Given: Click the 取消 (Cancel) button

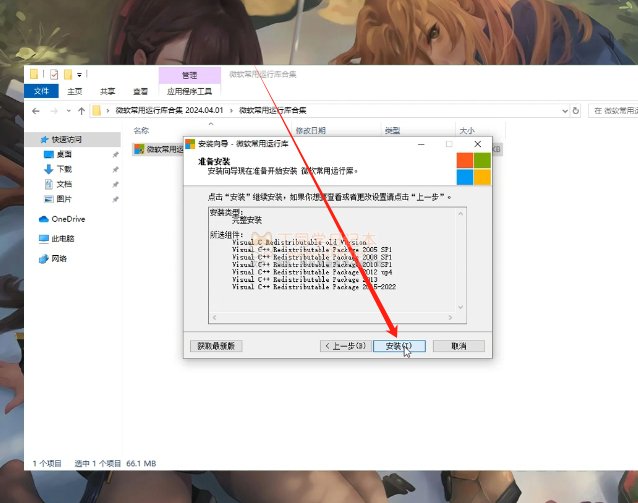Looking at the screenshot, I should tap(459, 346).
